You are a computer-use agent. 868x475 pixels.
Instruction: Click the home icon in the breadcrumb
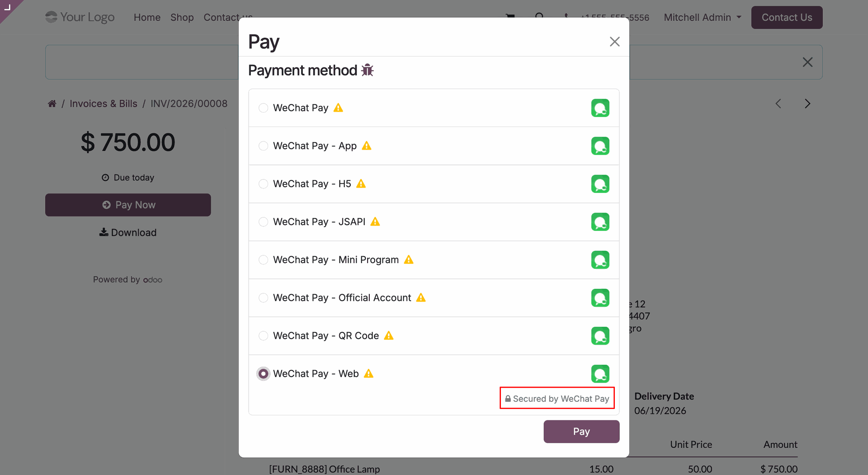[52, 103]
